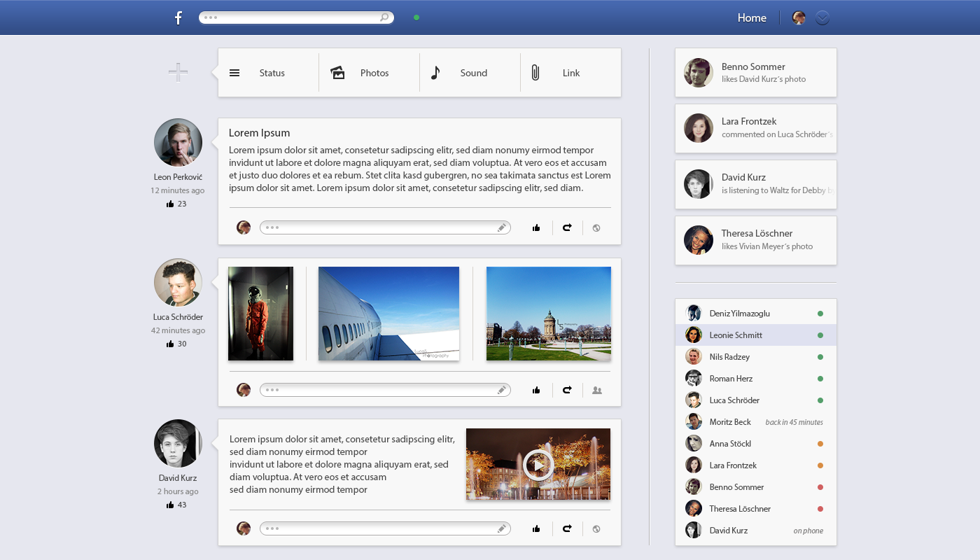Screen dimensions: 980x560
Task: Share the Lorem Ipsum post
Action: click(567, 227)
